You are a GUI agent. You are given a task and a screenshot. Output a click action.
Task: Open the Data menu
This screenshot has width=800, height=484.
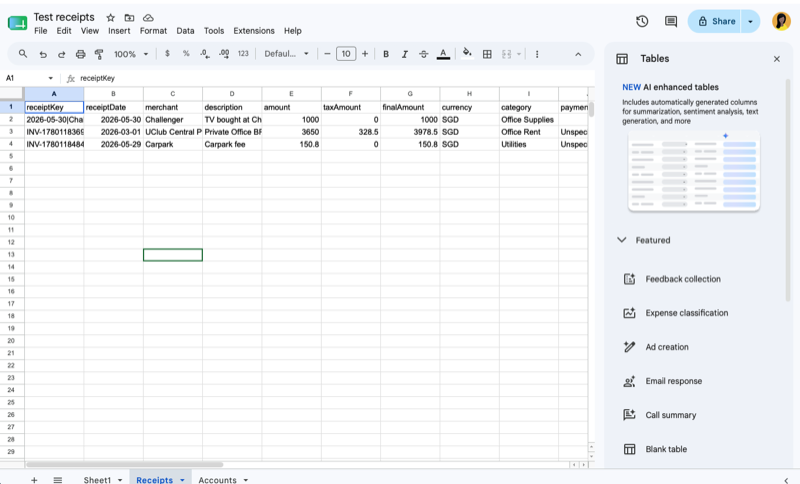(185, 31)
